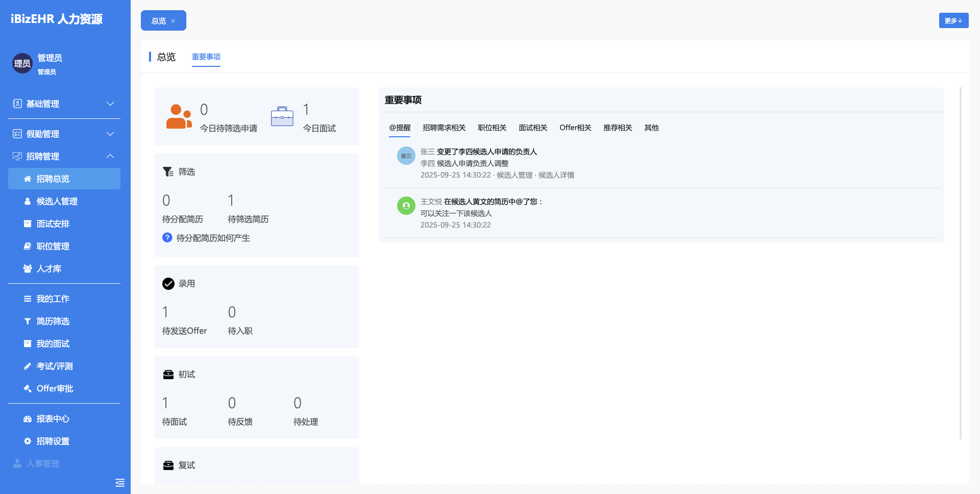Open the 待发送Offer count of 1
The image size is (980, 494).
click(165, 312)
